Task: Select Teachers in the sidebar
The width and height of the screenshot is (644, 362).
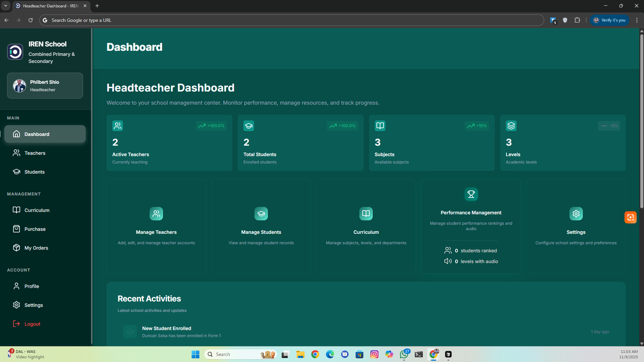Action: [35, 153]
